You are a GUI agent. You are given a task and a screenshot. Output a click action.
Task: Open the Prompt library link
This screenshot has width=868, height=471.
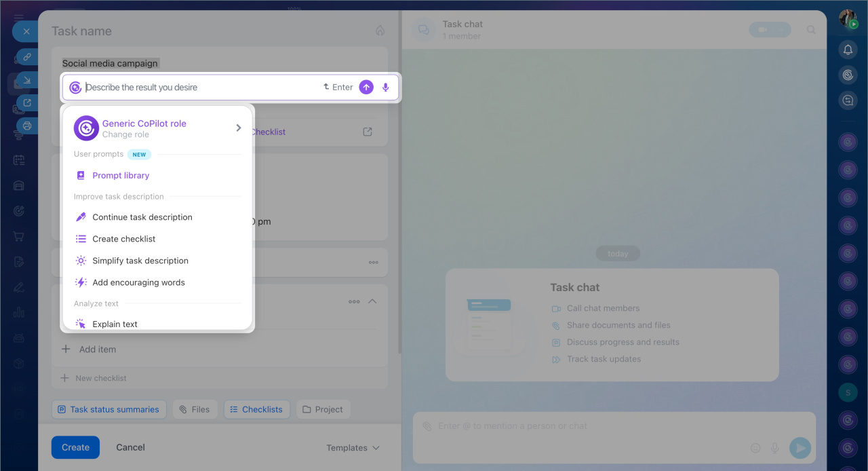point(121,175)
